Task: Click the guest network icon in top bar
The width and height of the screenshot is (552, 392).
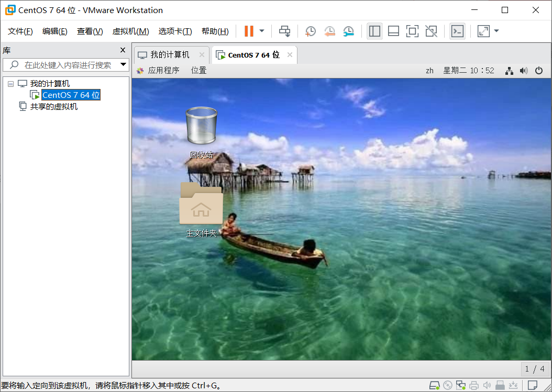Action: [x=509, y=70]
